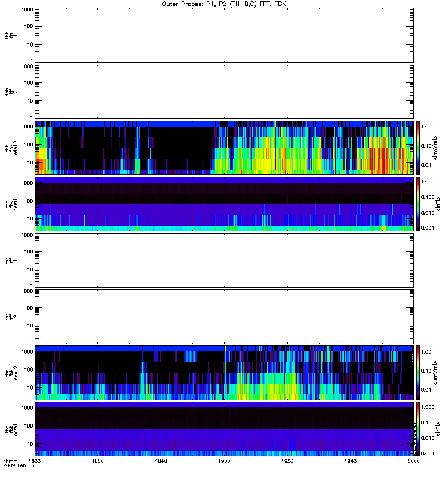
Task: Click inside the thc fbk edc12 spectrogram
Action: pyautogui.click(x=224, y=372)
